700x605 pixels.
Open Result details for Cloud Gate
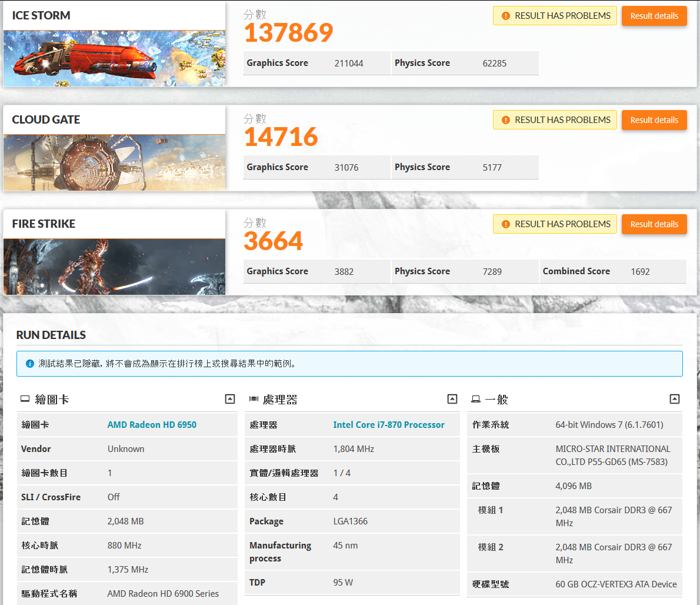[654, 120]
